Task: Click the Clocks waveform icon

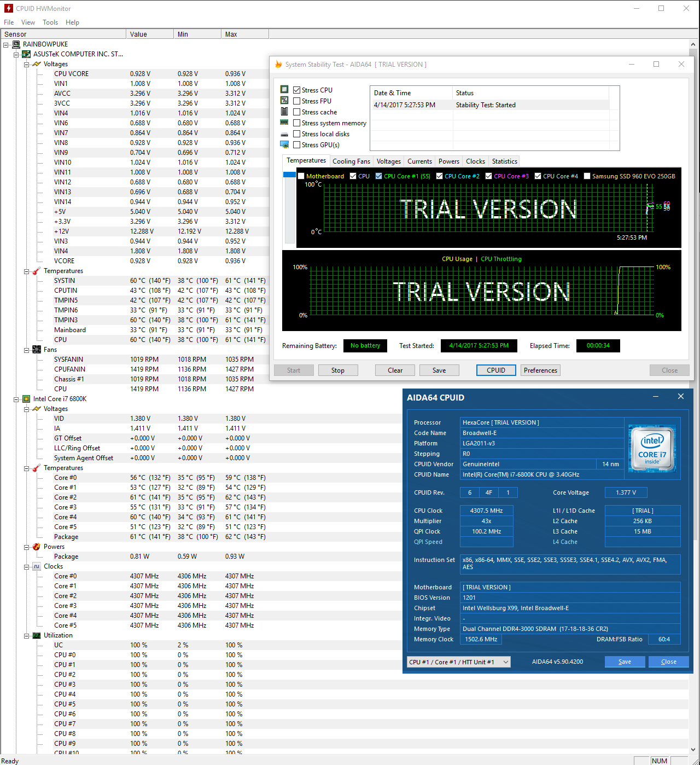Action: [37, 566]
